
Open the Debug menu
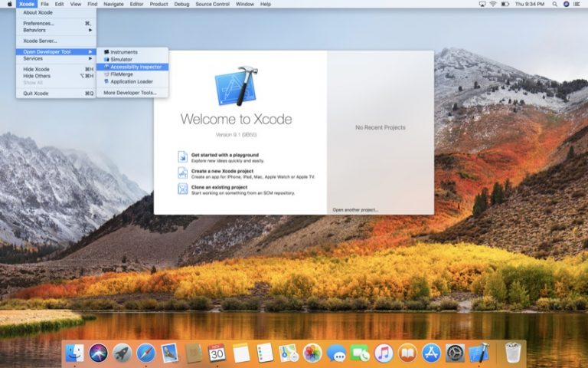pos(182,4)
